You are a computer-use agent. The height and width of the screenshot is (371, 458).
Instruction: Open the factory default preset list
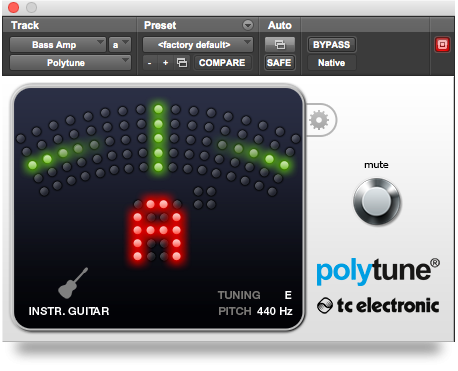198,45
